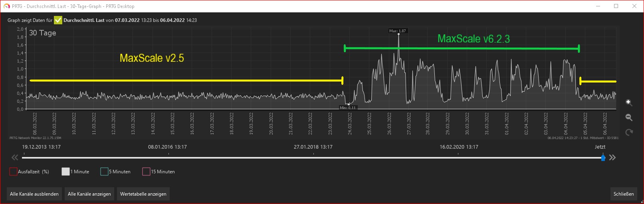This screenshot has width=644, height=204.
Task: Click the PRTG logo in title bar
Action: (x=6, y=6)
